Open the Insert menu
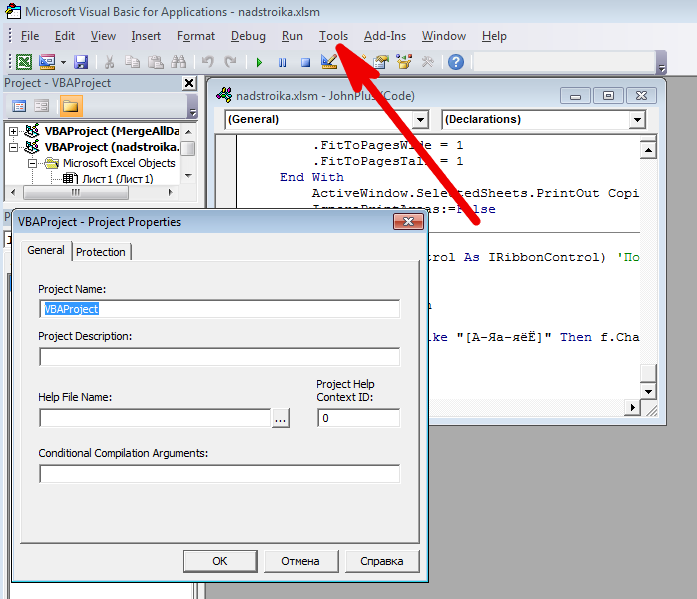Image resolution: width=697 pixels, height=599 pixels. pyautogui.click(x=146, y=36)
